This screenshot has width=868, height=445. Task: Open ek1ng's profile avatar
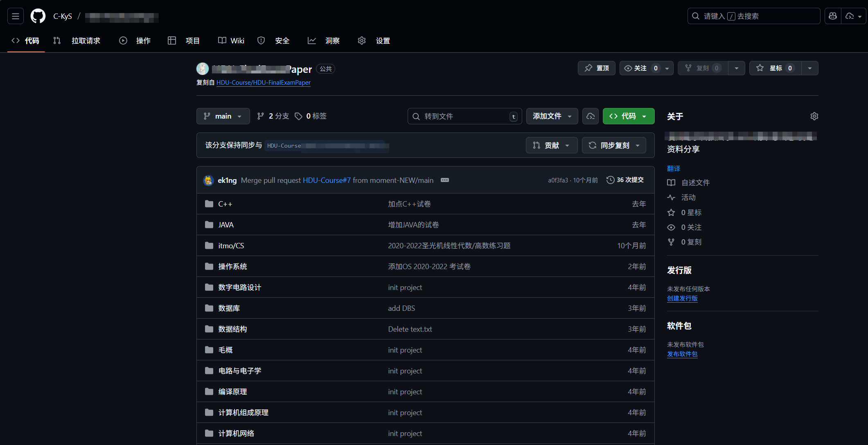208,180
